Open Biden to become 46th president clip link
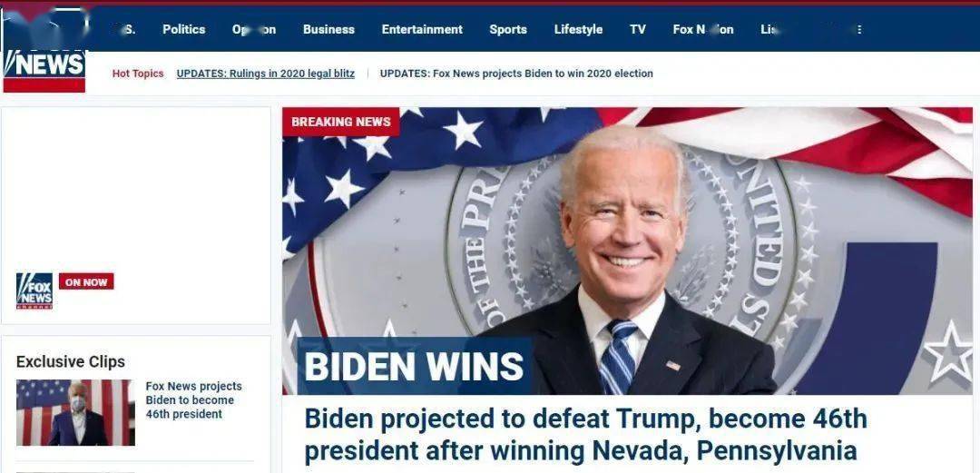The height and width of the screenshot is (473, 980). [x=194, y=399]
